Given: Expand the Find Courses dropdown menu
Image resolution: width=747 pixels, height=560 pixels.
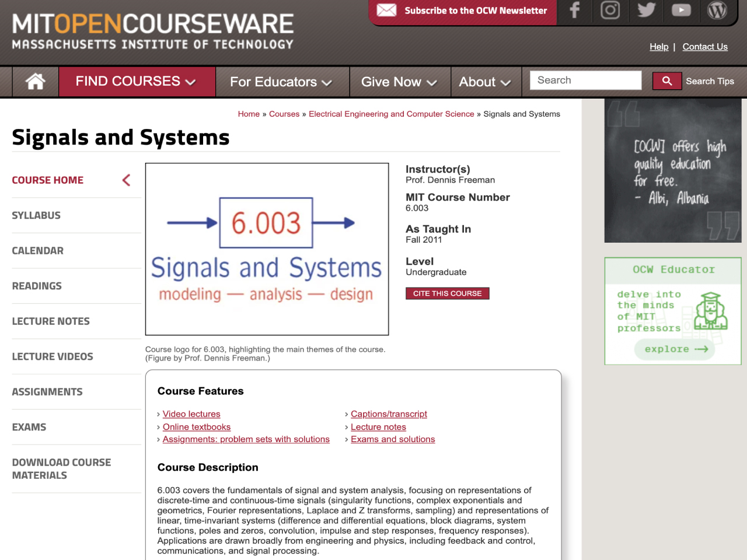Looking at the screenshot, I should pyautogui.click(x=137, y=81).
